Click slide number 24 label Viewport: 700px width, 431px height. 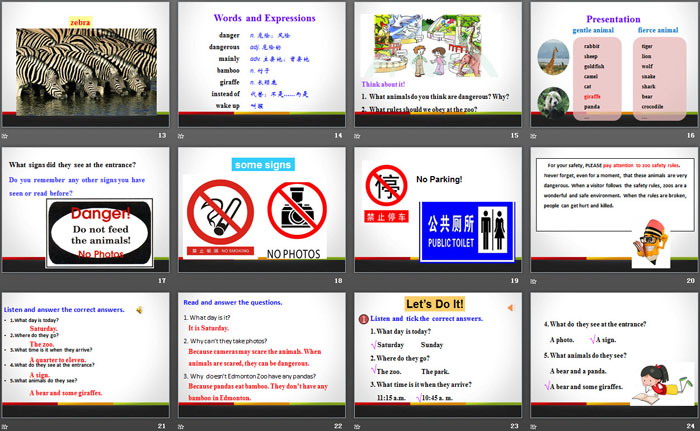pos(691,426)
